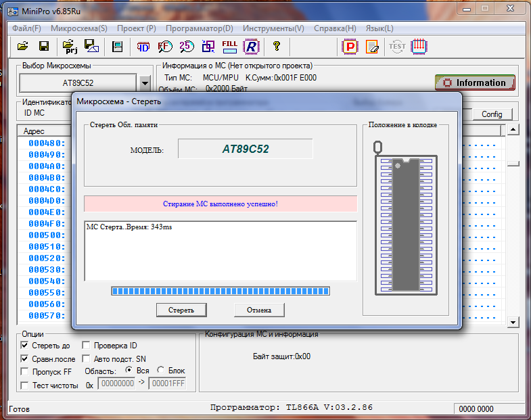The width and height of the screenshot is (531, 420).
Task: Expand the AT89C52 chip selection dropdown arrow
Action: coord(145,83)
